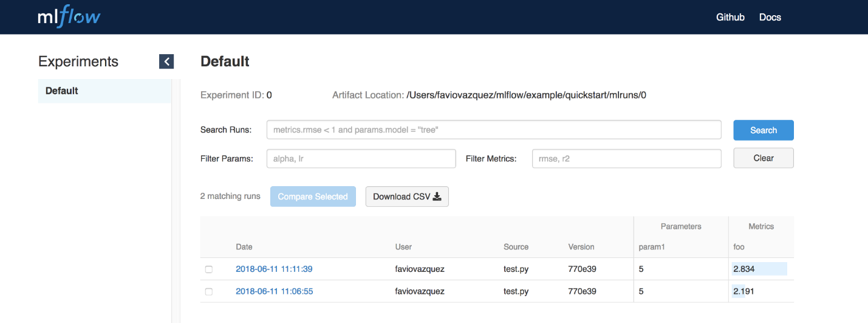Check the box for the 11:11:39 run
This screenshot has height=323, width=868.
pos(209,269)
